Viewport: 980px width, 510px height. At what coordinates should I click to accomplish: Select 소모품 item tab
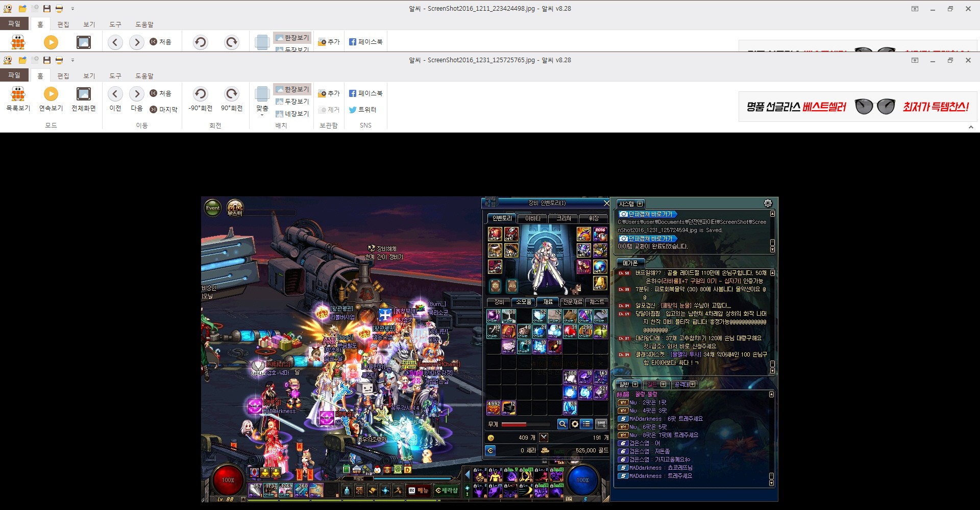coord(523,302)
